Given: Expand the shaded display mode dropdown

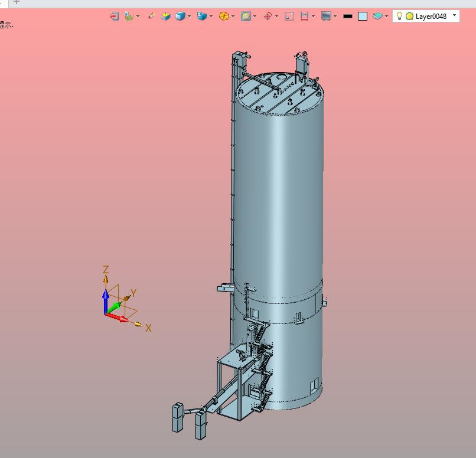Looking at the screenshot, I should pyautogui.click(x=189, y=16).
